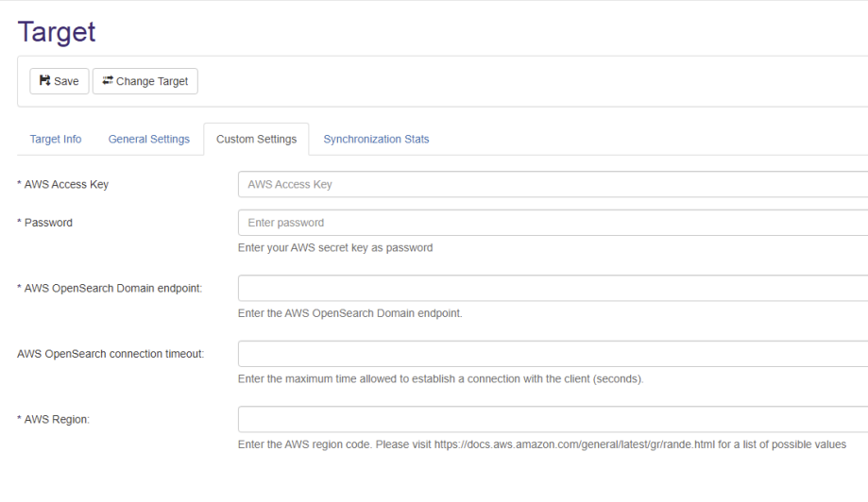Select the Custom Settings tab

[x=256, y=139]
